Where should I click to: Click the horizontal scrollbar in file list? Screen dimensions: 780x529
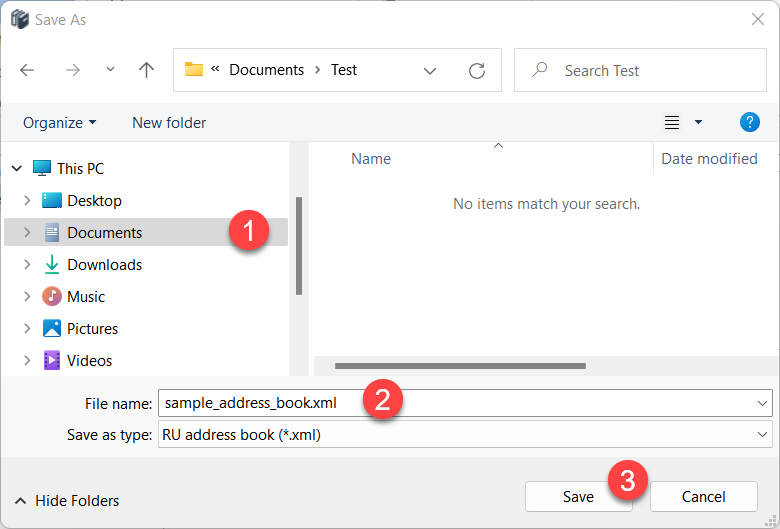[x=460, y=367]
